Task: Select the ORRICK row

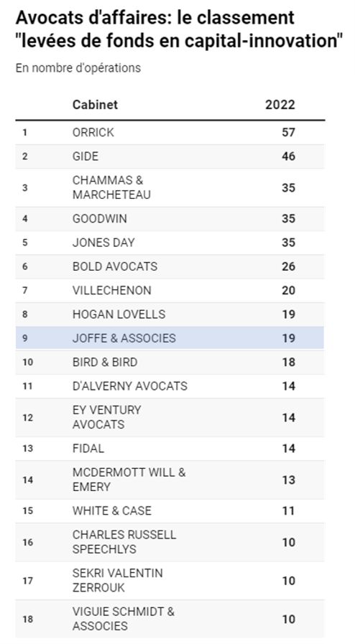Action: click(x=170, y=133)
